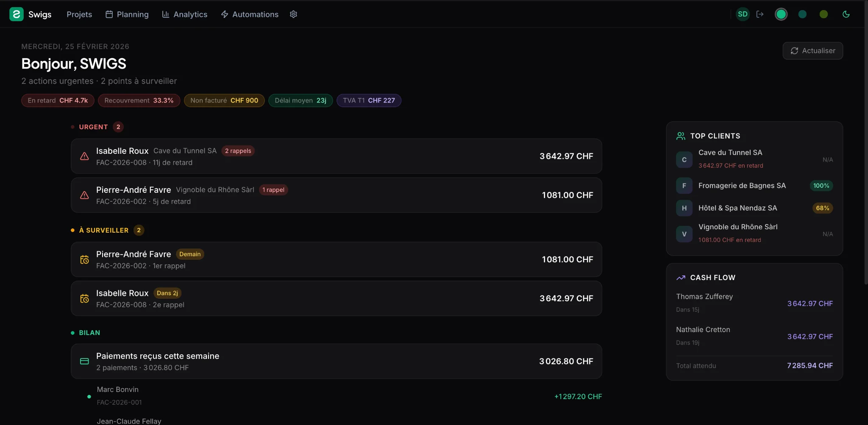Click the Top Clients people icon

coord(681,136)
